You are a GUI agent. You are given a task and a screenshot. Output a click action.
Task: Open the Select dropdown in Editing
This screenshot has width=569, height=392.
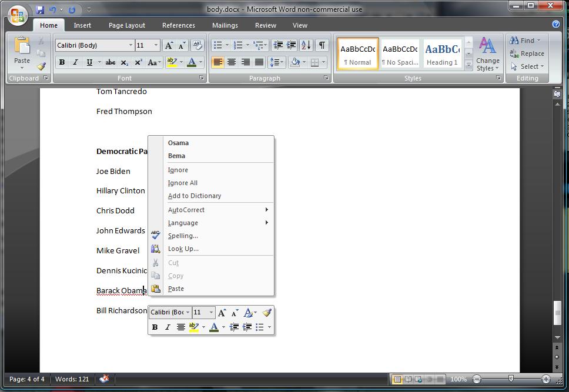[527, 66]
